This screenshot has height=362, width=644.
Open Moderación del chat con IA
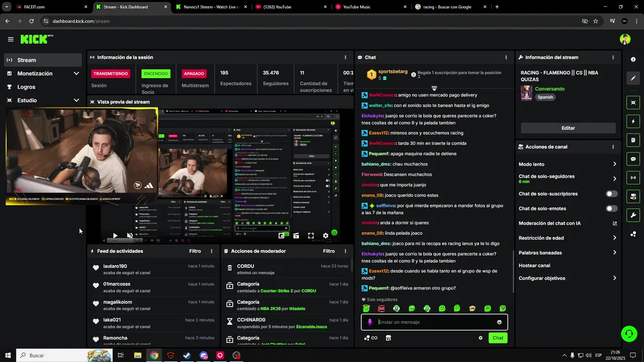568,223
